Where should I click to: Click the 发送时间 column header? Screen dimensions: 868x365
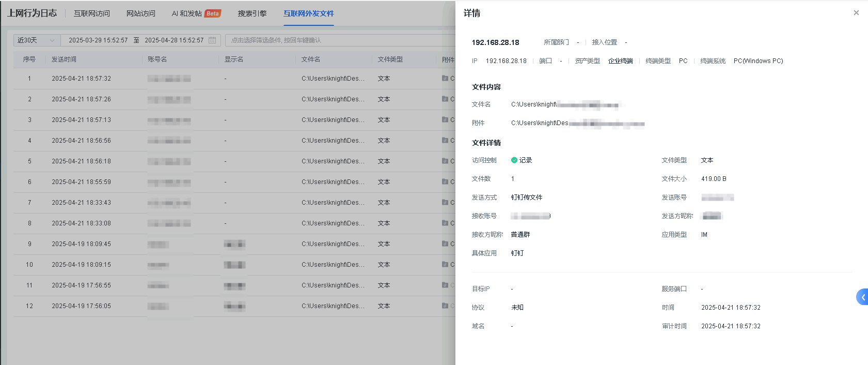pos(64,59)
